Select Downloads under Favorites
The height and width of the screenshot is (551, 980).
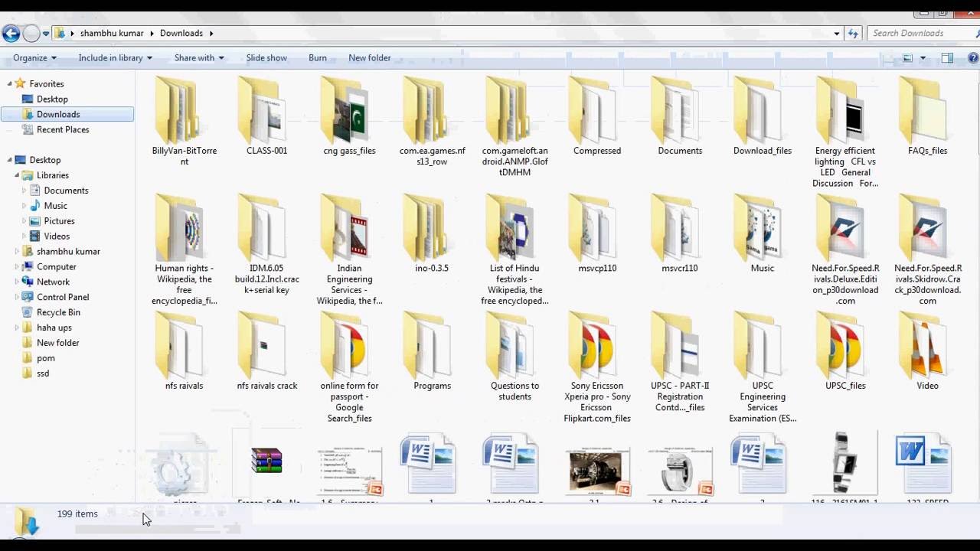(68, 114)
